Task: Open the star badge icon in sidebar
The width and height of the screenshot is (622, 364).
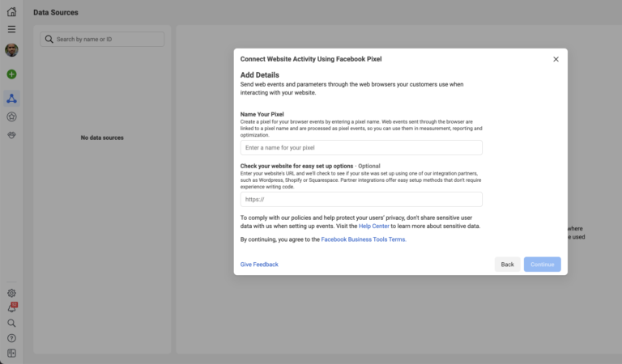Action: [x=11, y=116]
